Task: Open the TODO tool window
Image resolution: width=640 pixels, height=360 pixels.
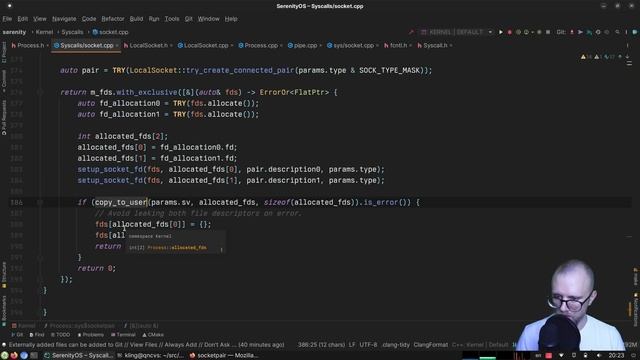Action: (x=60, y=335)
